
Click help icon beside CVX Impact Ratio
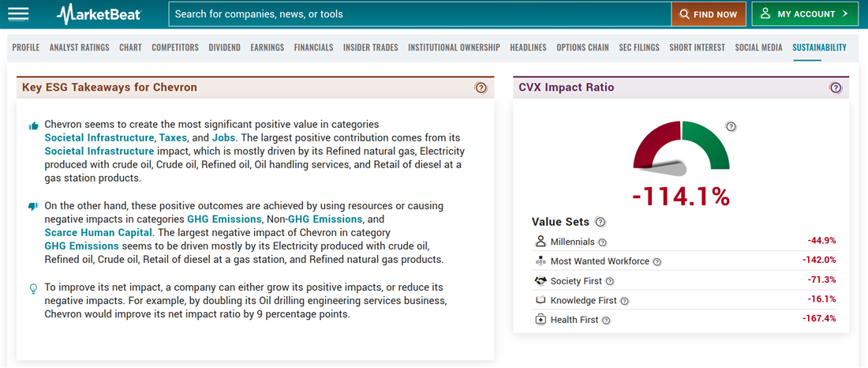tap(836, 88)
